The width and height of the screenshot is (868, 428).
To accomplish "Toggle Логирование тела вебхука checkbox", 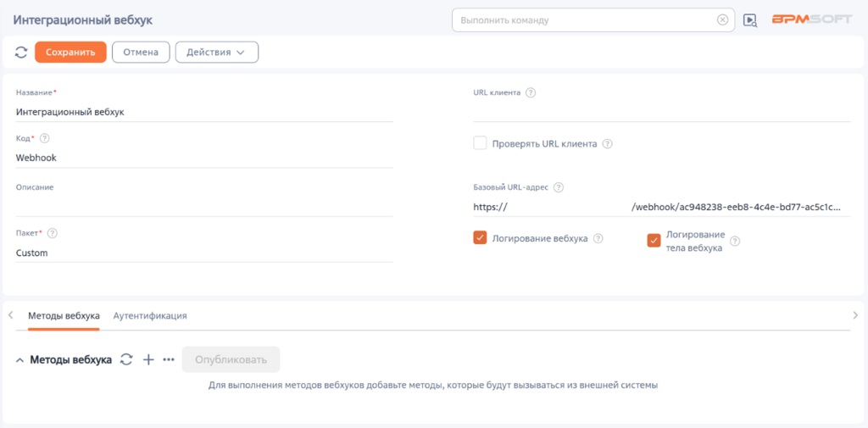I will 654,241.
